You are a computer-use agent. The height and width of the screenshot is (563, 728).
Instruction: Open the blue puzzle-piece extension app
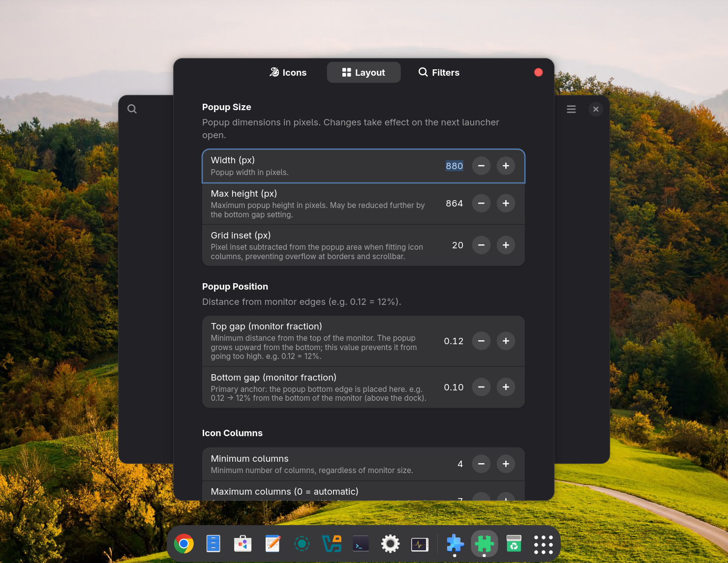point(455,544)
